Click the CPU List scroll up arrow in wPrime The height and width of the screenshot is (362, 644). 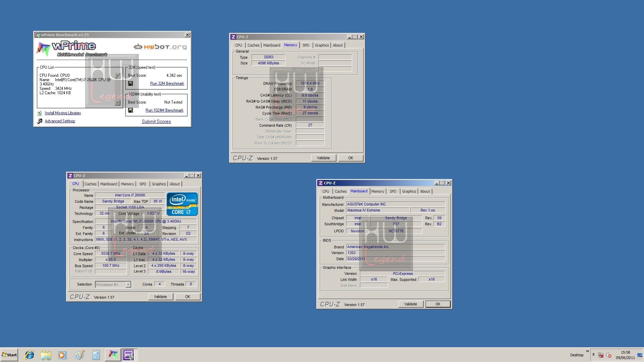tap(117, 76)
